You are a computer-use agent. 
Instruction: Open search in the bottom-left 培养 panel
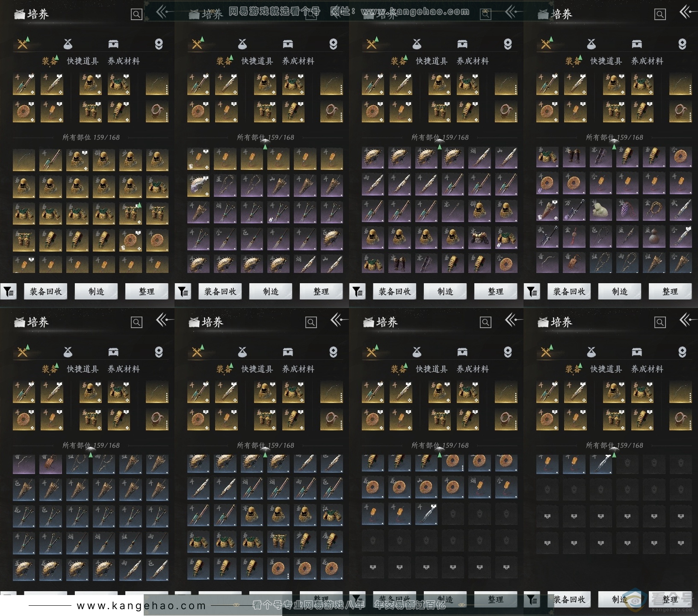pos(136,323)
